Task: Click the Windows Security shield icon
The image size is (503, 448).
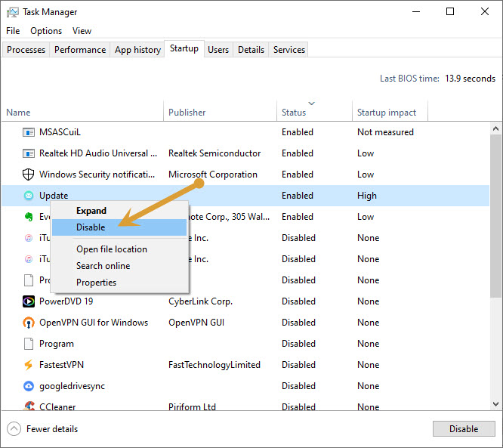Action: 29,175
